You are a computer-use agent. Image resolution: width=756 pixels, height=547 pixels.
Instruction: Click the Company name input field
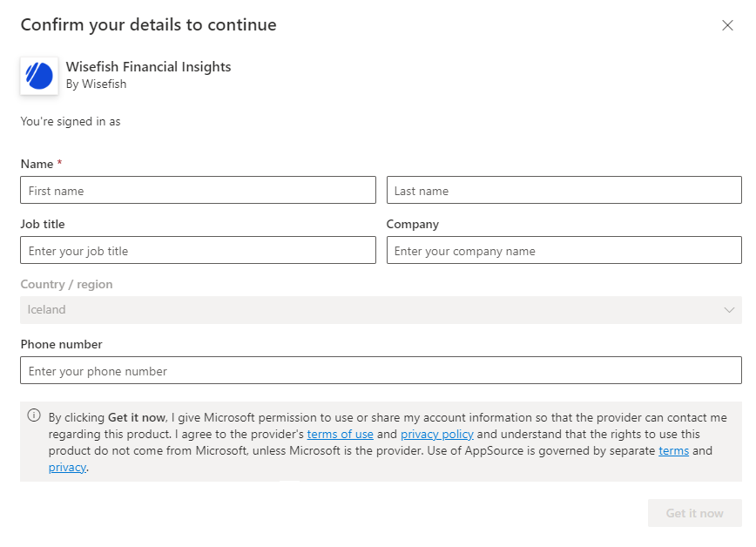point(564,251)
